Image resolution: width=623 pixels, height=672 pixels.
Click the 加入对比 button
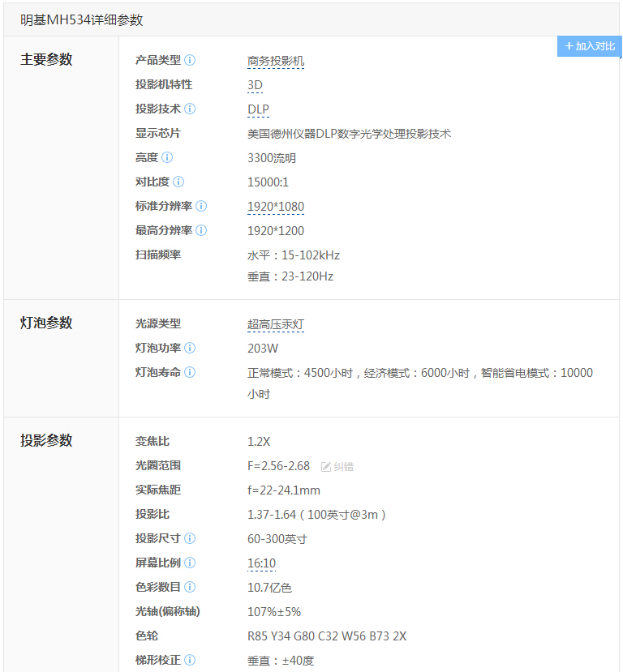[x=590, y=46]
